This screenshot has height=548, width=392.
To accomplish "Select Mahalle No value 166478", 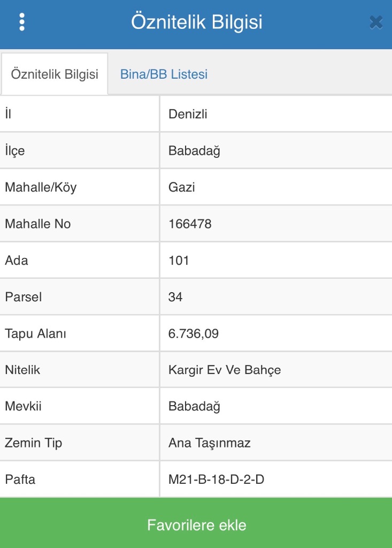I will click(190, 224).
